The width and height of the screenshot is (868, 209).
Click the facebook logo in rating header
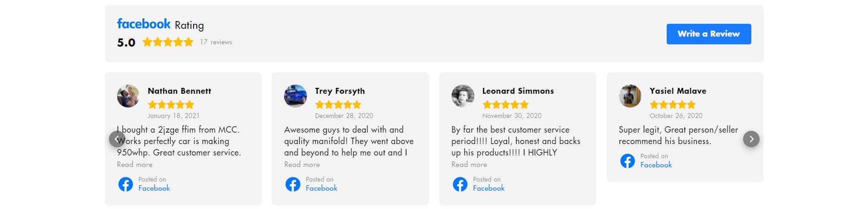[144, 24]
